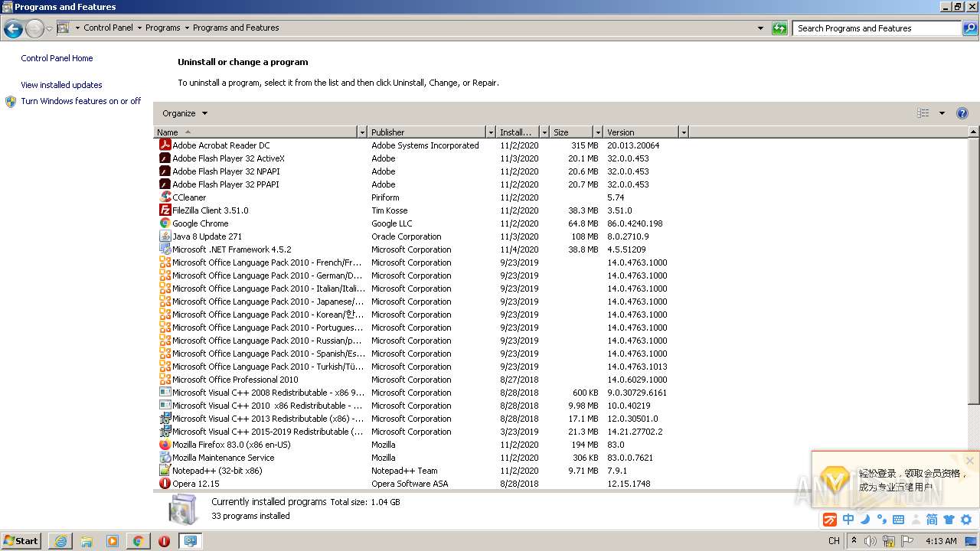Viewport: 980px width, 551px height.
Task: Select the Adobe Acrobat Reader DC icon
Action: [165, 145]
